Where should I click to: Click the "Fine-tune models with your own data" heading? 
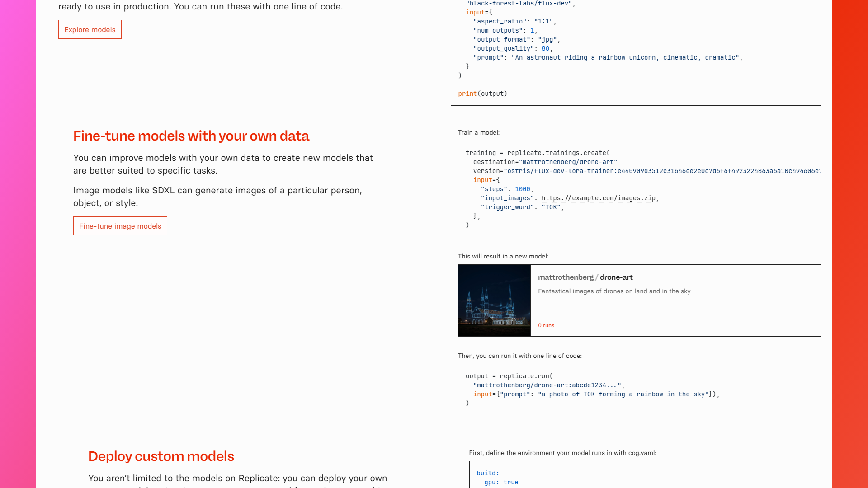tap(191, 136)
